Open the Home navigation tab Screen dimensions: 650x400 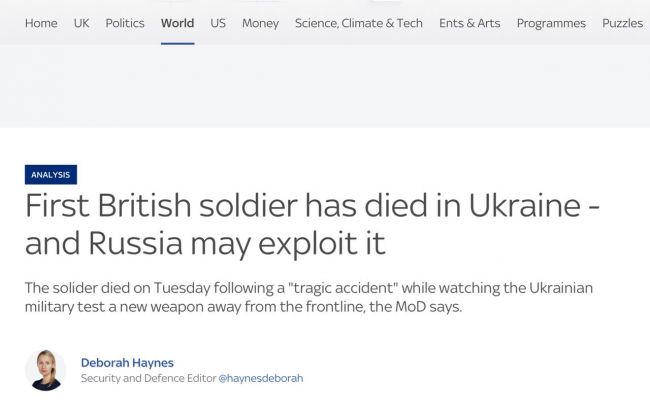pyautogui.click(x=41, y=23)
